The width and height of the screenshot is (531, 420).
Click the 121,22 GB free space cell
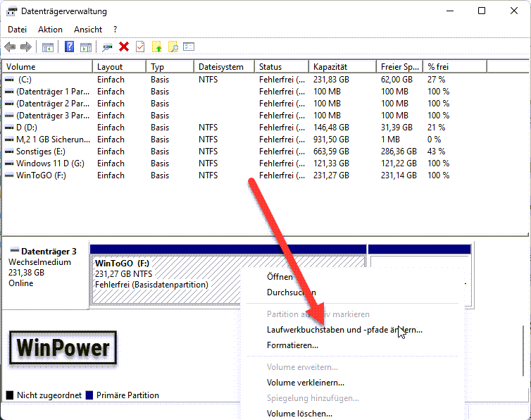click(x=399, y=163)
